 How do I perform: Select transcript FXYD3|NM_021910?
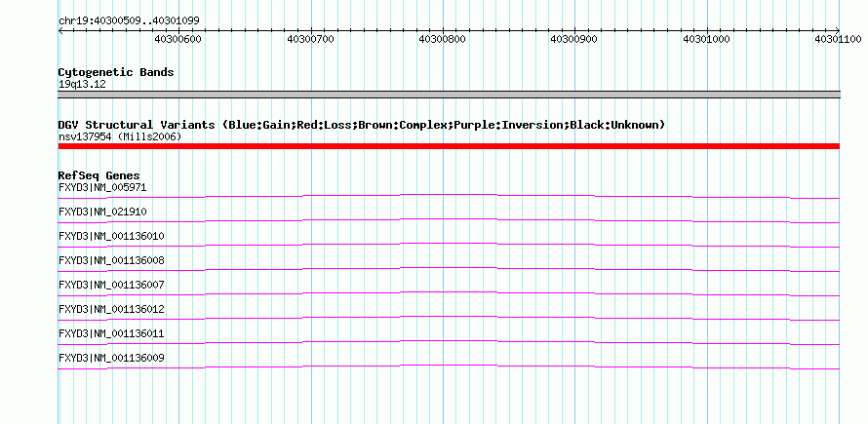tap(102, 212)
